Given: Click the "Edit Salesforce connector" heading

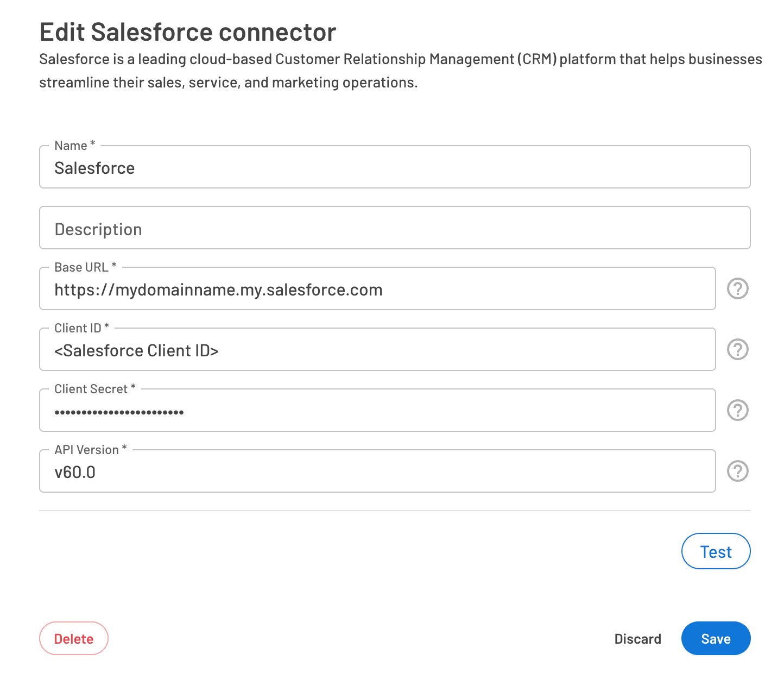Looking at the screenshot, I should tap(188, 32).
